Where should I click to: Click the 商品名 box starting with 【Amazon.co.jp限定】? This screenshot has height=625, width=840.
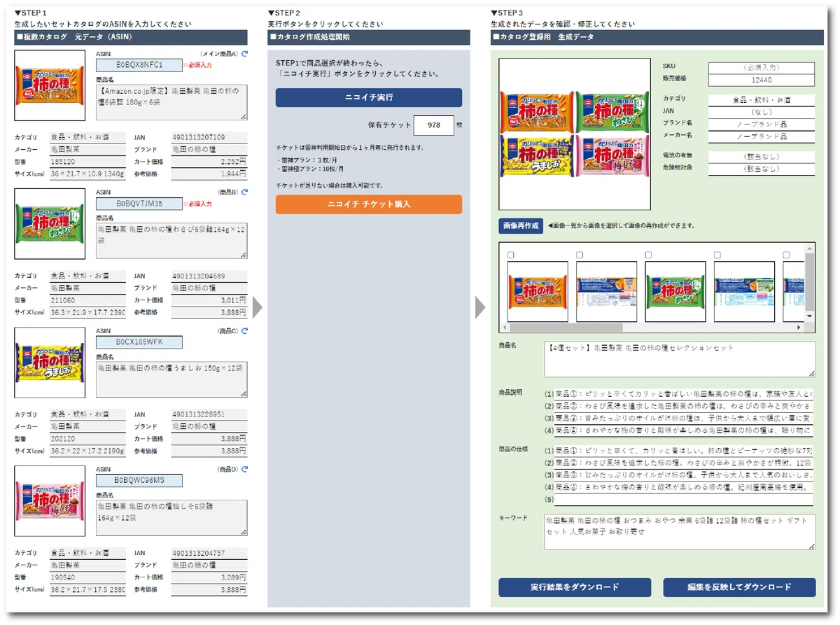[x=171, y=102]
